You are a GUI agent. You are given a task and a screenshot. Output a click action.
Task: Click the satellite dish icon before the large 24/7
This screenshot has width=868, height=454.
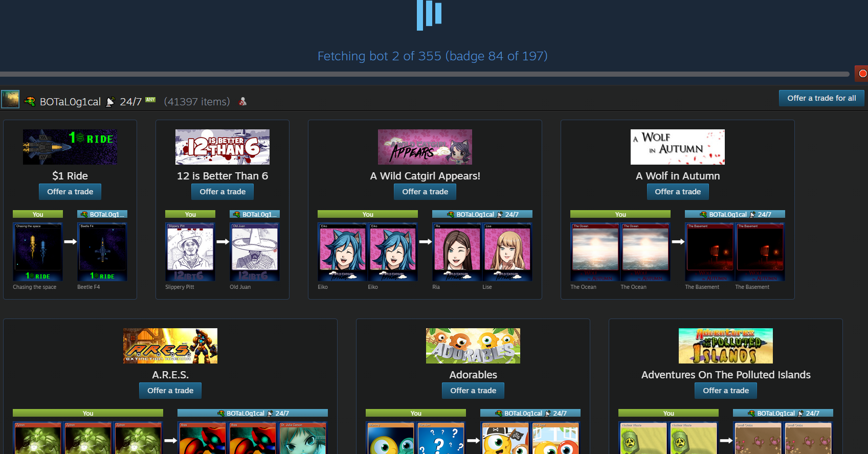[x=110, y=102]
